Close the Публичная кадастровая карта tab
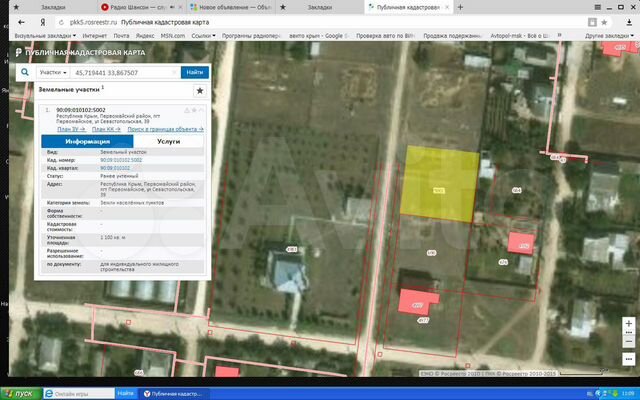This screenshot has height=400, width=640. [x=447, y=7]
